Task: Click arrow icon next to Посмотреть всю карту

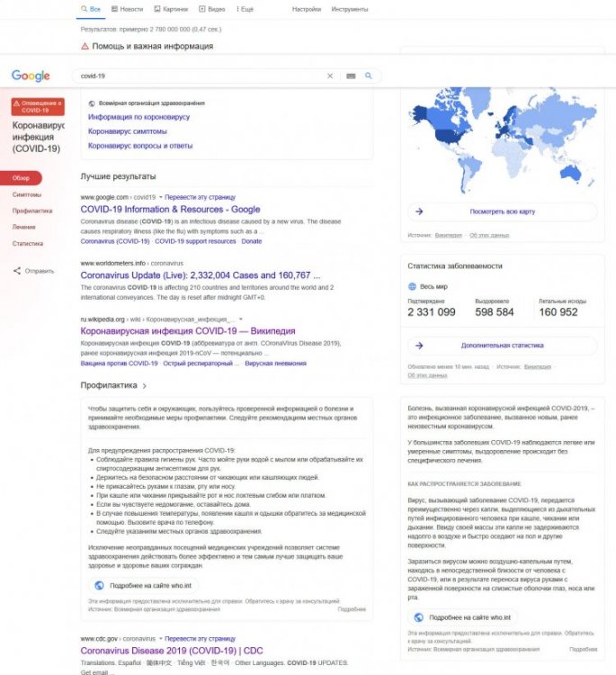Action: [x=419, y=211]
